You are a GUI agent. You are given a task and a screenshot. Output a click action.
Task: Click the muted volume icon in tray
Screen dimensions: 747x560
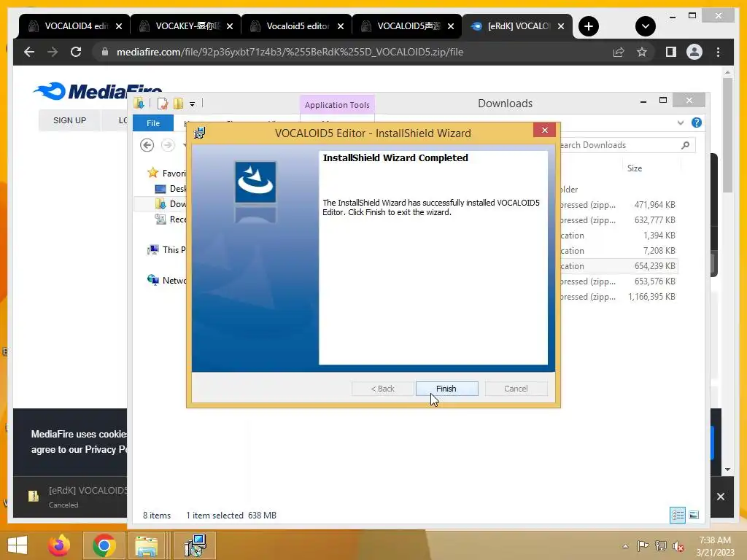(678, 546)
